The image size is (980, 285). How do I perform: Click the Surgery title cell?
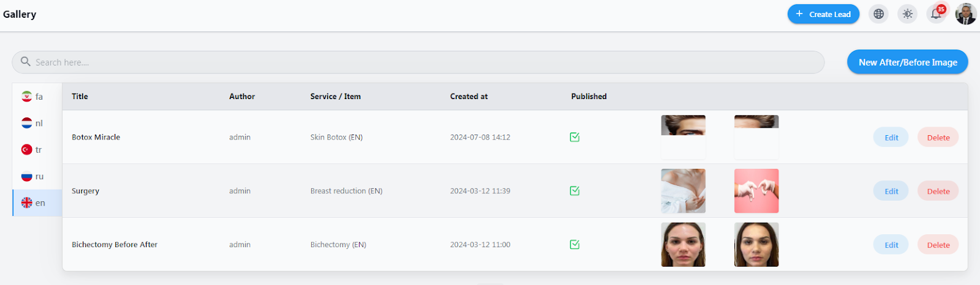(85, 191)
